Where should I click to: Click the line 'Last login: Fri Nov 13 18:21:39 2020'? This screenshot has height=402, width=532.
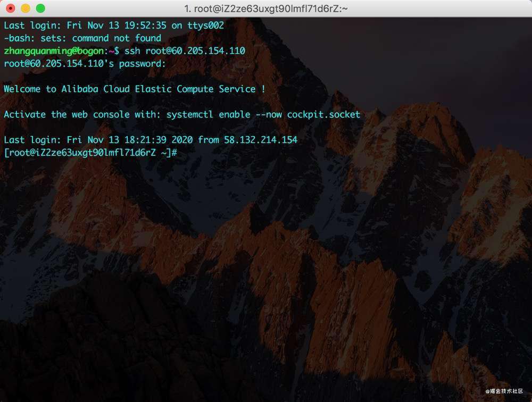(151, 140)
